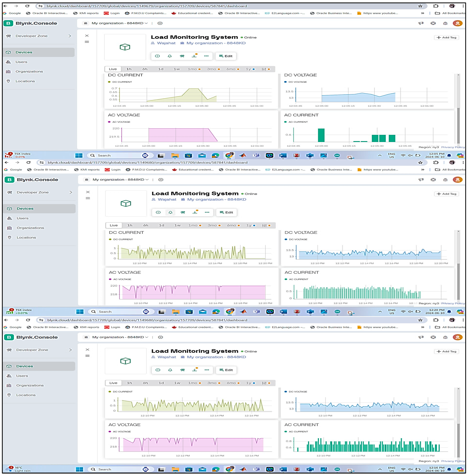Open three-dots more actions in middle dashboard
468x476 pixels.
pyautogui.click(x=207, y=213)
